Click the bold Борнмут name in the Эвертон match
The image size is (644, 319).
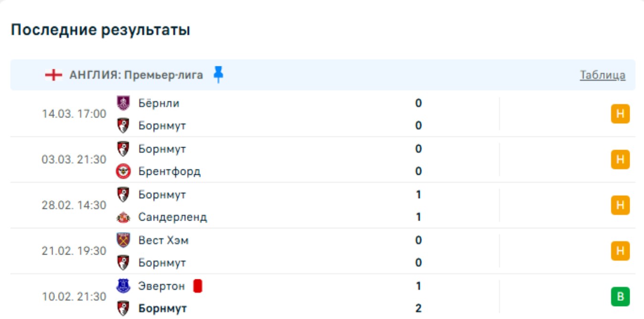pyautogui.click(x=162, y=308)
